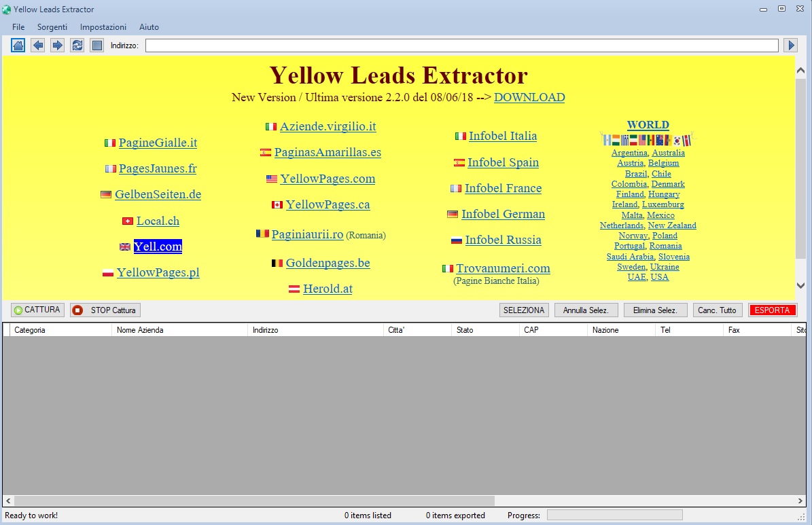Stop loading with the square stop icon
Viewport: 812px width, 525px height.
click(97, 46)
